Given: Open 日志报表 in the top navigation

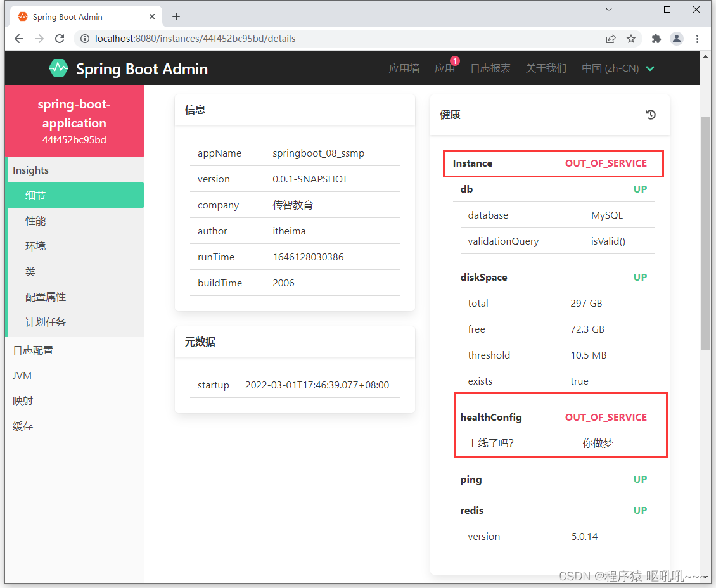Looking at the screenshot, I should click(x=490, y=68).
